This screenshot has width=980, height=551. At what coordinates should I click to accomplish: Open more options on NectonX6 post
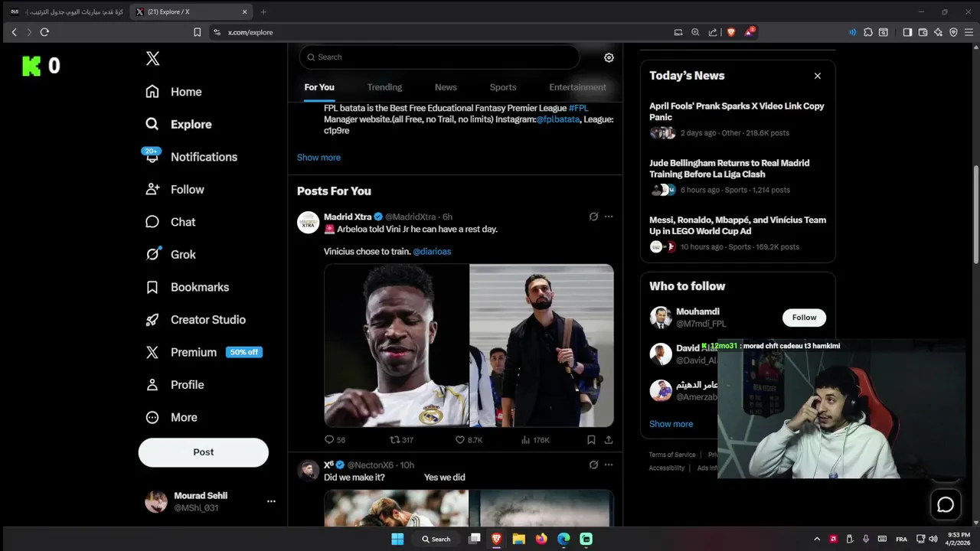[609, 465]
